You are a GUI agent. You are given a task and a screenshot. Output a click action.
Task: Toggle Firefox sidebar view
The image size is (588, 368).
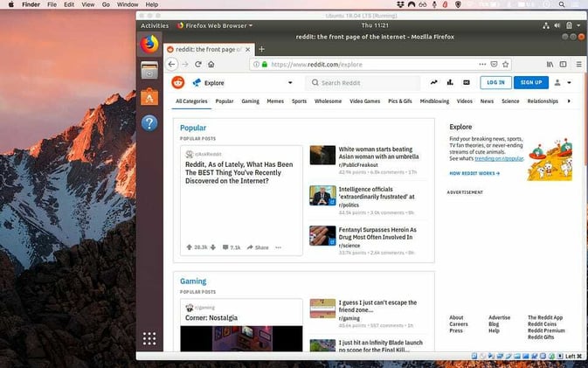pyautogui.click(x=563, y=64)
